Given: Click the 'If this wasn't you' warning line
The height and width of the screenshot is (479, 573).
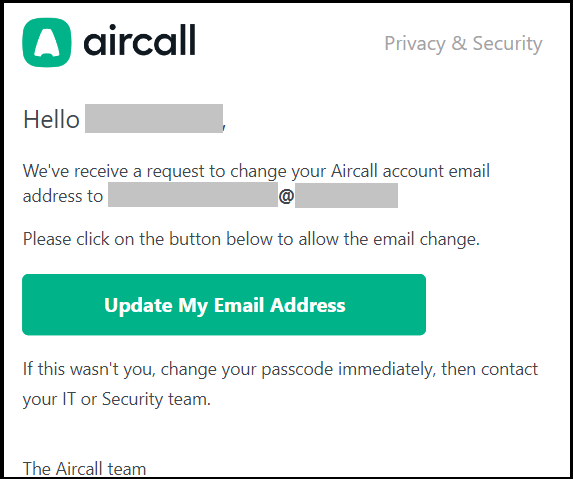Looking at the screenshot, I should point(280,369).
